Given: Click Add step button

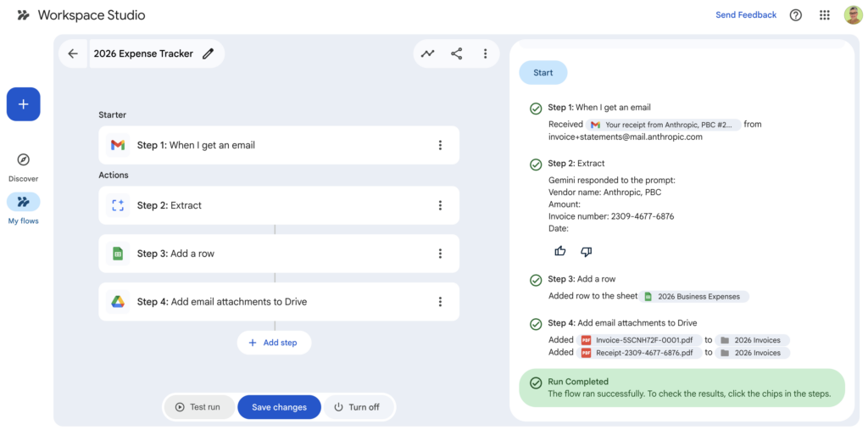Looking at the screenshot, I should [274, 343].
